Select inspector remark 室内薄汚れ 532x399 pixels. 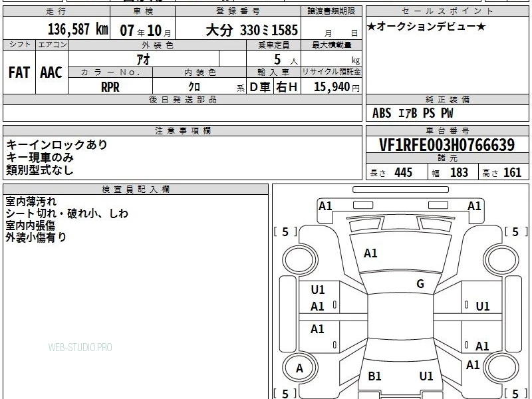tap(31, 201)
